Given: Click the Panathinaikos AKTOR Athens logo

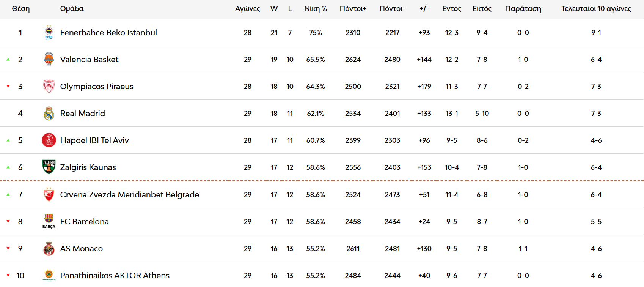Looking at the screenshot, I should (49, 275).
